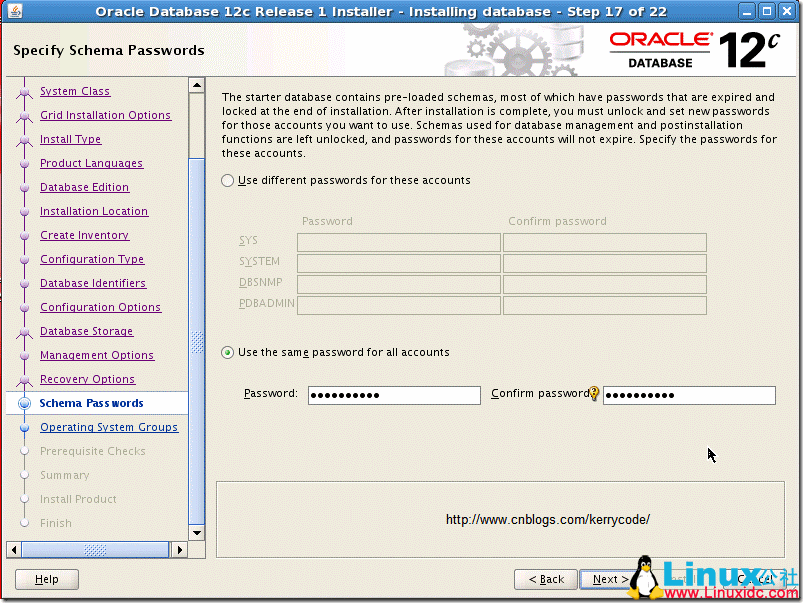
Task: Go to the Grid Installation Options step
Action: (x=105, y=115)
